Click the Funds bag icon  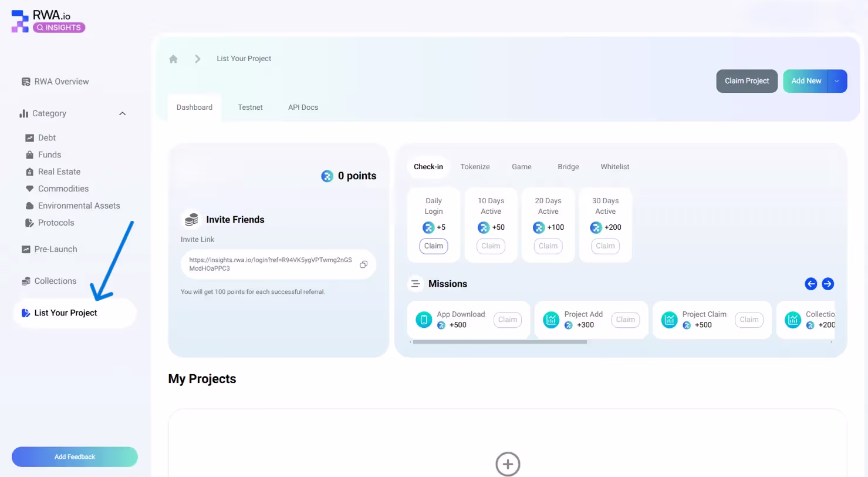[29, 155]
